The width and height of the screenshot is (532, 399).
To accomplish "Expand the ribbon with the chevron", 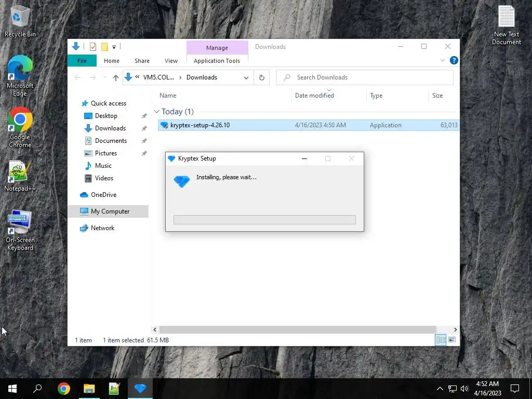I will 443,60.
